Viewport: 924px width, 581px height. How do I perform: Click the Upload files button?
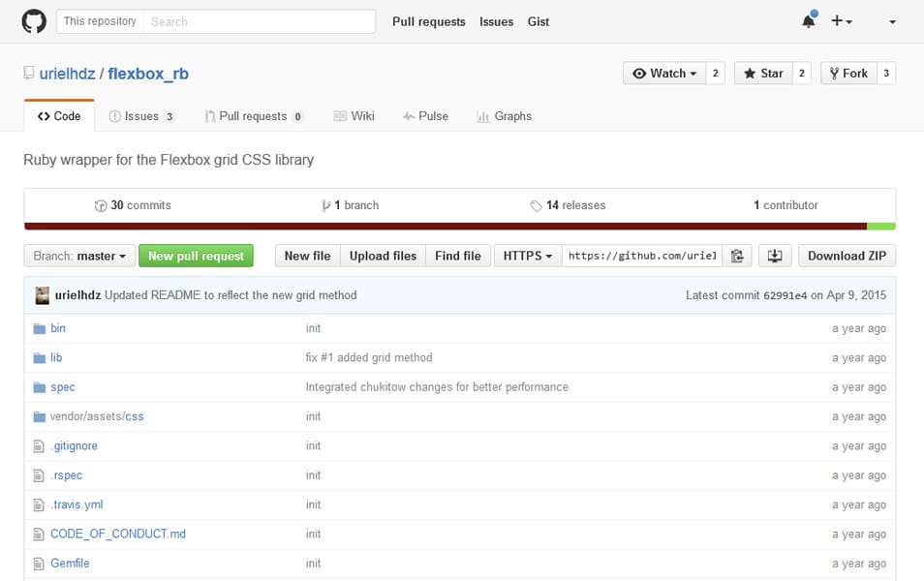[x=383, y=256]
